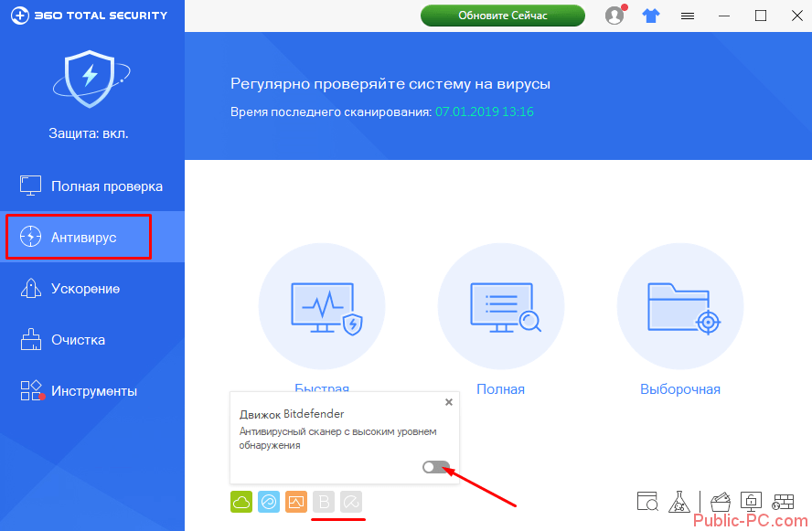The image size is (812, 531).
Task: Open the sandbox flask icon
Action: [678, 502]
